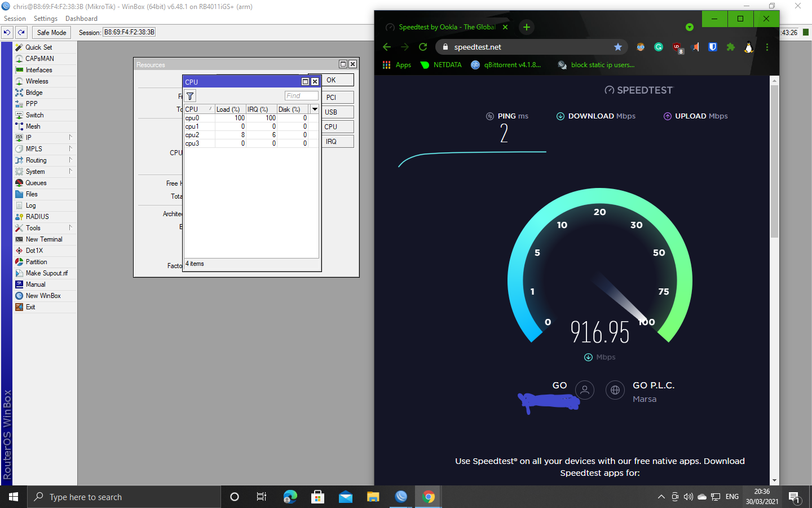Open the Manual entry
This screenshot has width=812, height=508.
(x=45, y=284)
